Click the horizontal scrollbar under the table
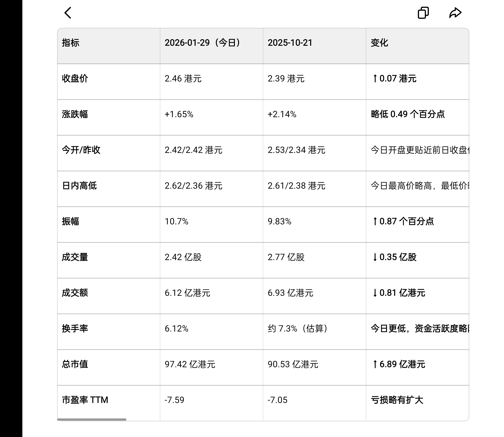 click(92, 419)
